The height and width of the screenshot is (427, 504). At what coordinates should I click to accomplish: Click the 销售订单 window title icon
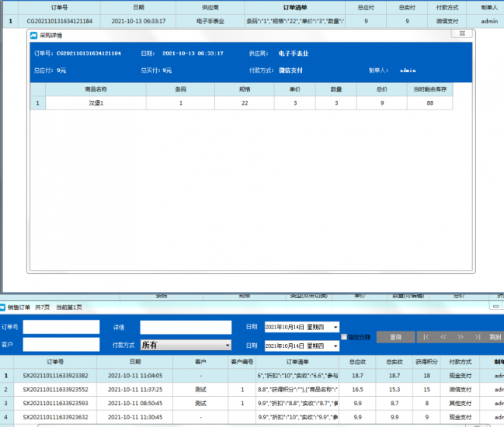[x=3, y=307]
